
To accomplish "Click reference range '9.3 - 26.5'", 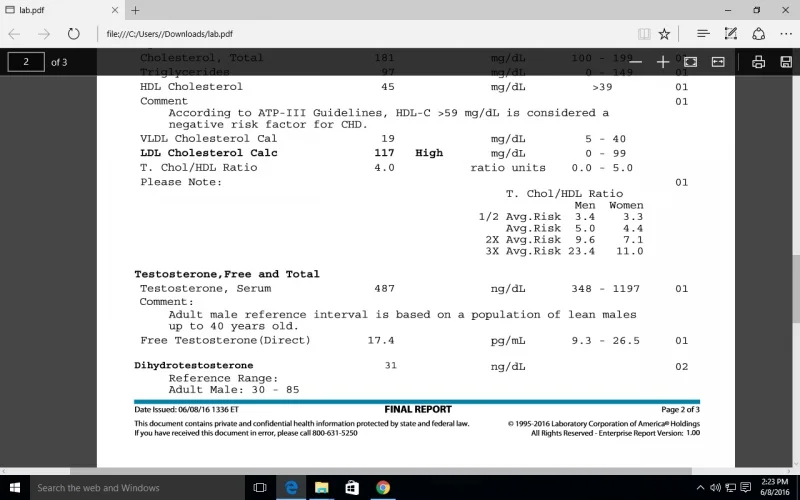I will (605, 340).
